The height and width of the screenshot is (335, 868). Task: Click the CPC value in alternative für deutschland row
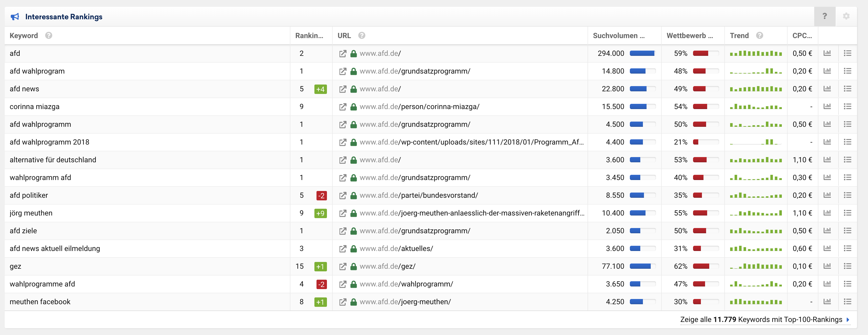coord(802,160)
